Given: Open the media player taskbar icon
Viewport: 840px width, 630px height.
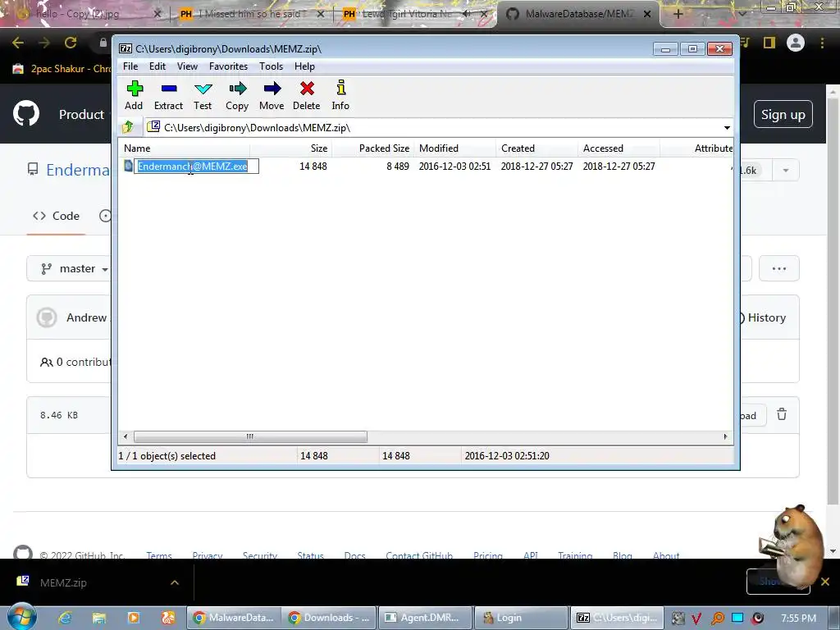Looking at the screenshot, I should click(x=134, y=618).
